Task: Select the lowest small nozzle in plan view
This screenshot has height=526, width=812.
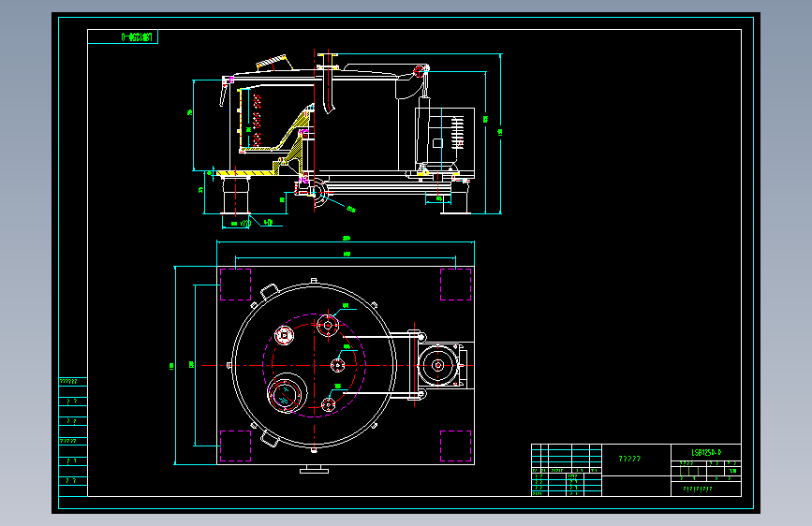Action: point(329,403)
